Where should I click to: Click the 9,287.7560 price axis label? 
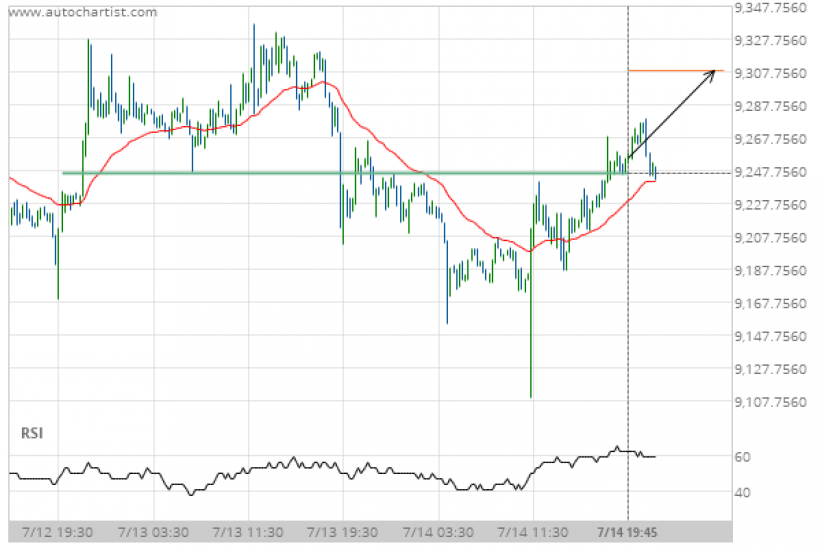pos(770,106)
